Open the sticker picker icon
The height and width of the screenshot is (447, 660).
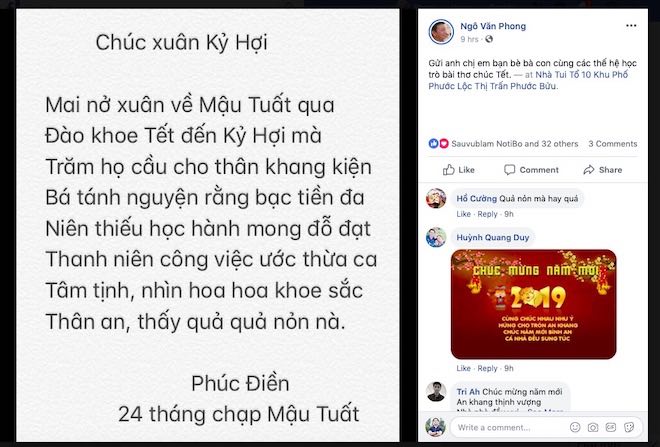tap(629, 427)
